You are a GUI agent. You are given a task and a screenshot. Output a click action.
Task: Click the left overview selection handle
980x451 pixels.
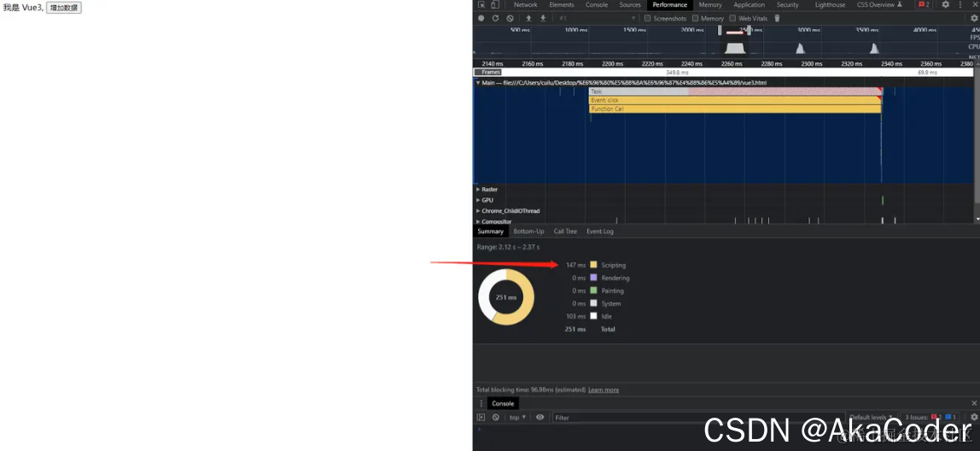[720, 30]
